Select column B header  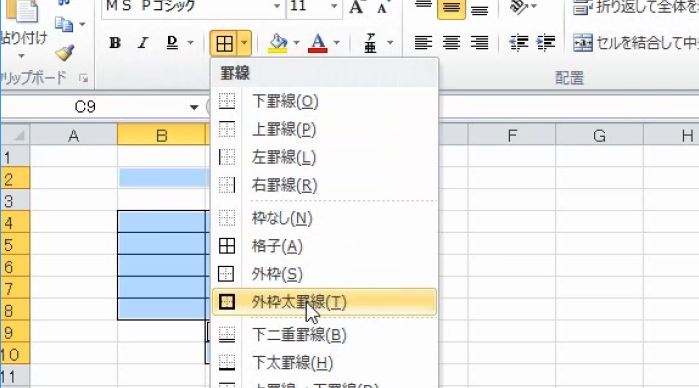[162, 135]
